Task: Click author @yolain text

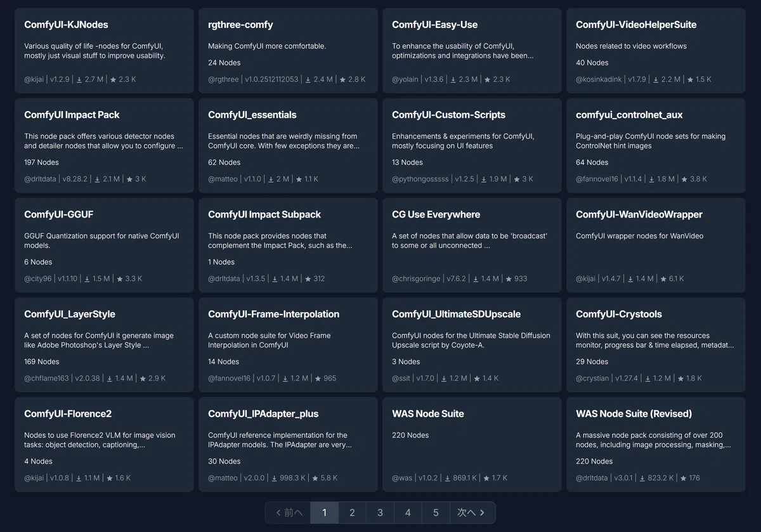Action: pos(405,80)
